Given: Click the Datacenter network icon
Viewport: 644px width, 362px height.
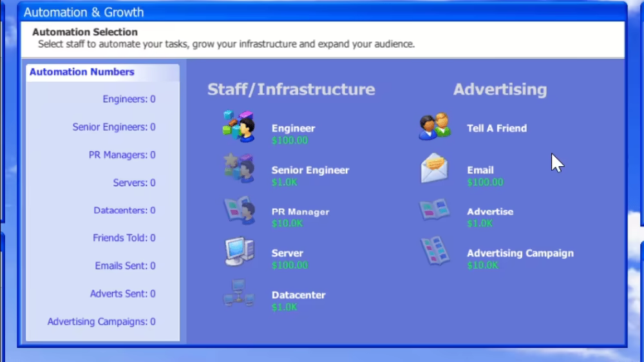Looking at the screenshot, I should click(239, 293).
